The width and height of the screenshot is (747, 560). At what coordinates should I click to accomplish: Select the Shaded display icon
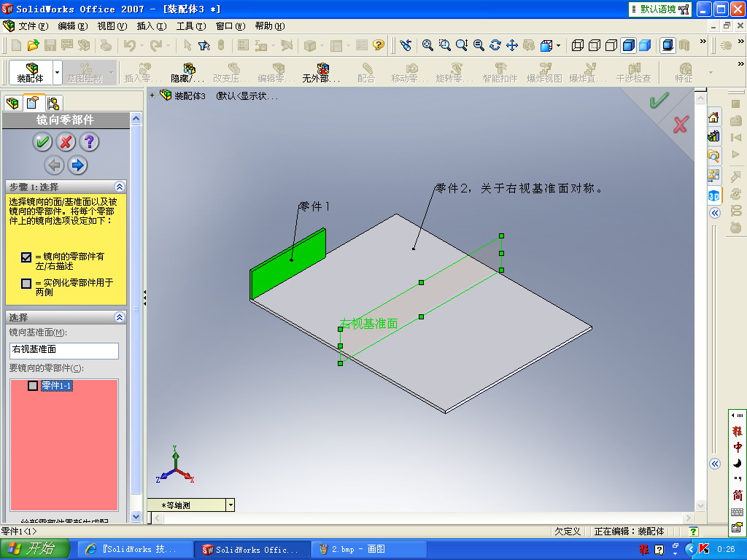pyautogui.click(x=645, y=45)
